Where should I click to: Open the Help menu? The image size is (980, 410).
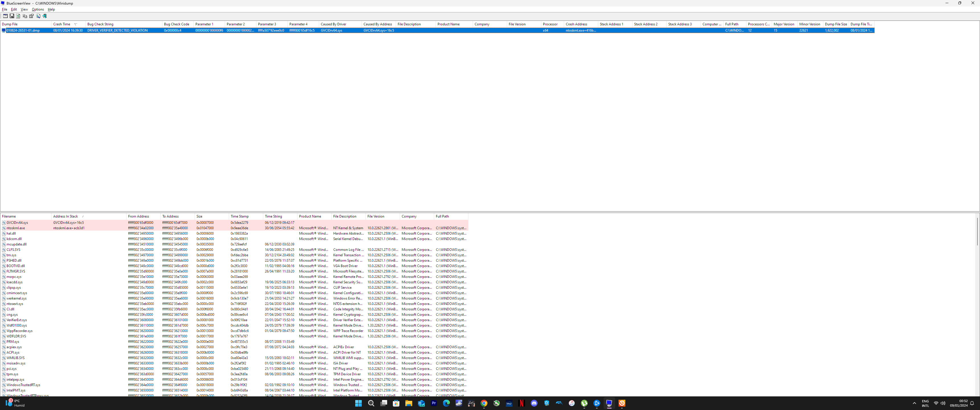click(51, 9)
